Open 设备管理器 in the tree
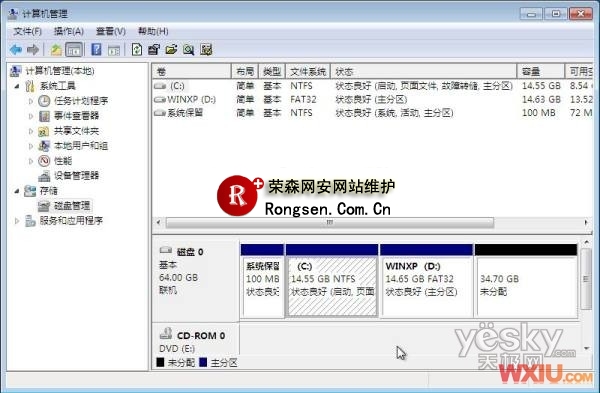 (x=76, y=176)
